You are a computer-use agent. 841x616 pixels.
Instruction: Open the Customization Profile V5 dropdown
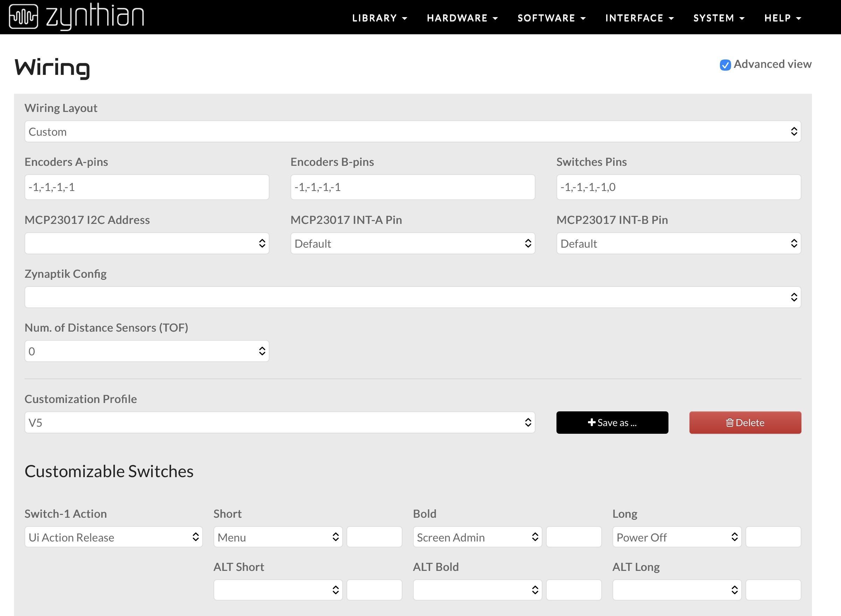tap(280, 423)
